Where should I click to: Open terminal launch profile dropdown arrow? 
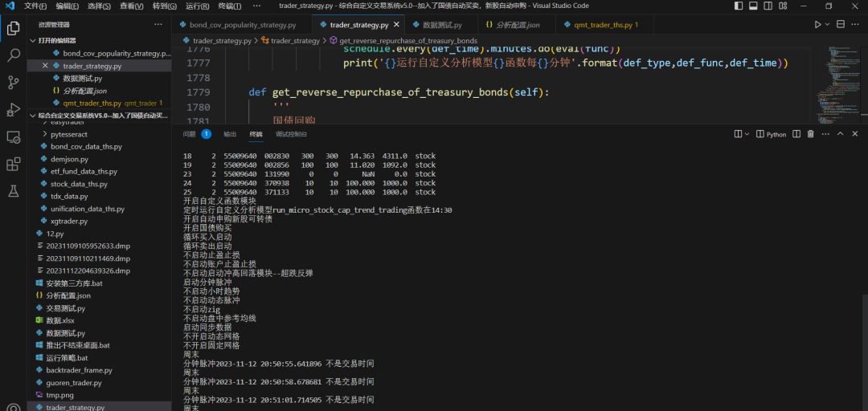(747, 134)
